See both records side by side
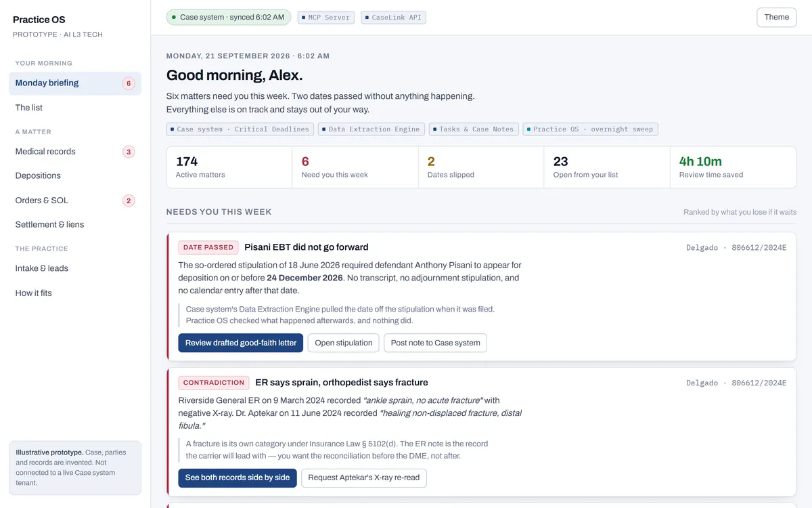 [238, 478]
